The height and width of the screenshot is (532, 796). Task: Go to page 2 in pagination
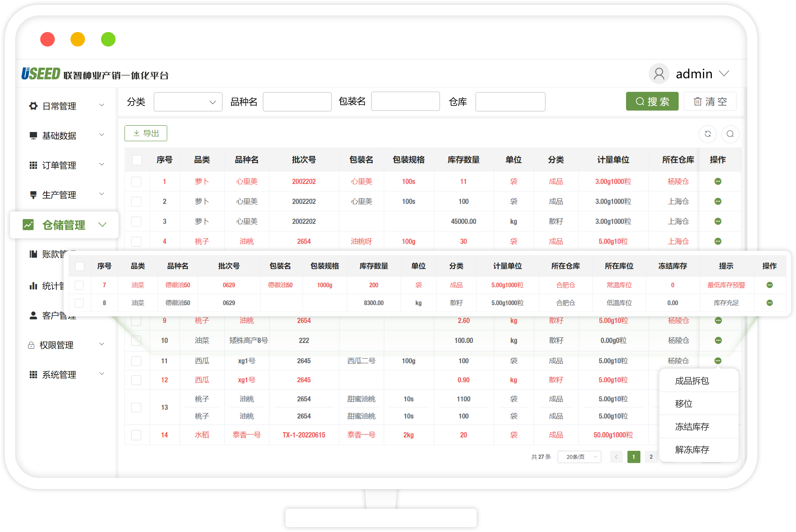click(x=651, y=457)
